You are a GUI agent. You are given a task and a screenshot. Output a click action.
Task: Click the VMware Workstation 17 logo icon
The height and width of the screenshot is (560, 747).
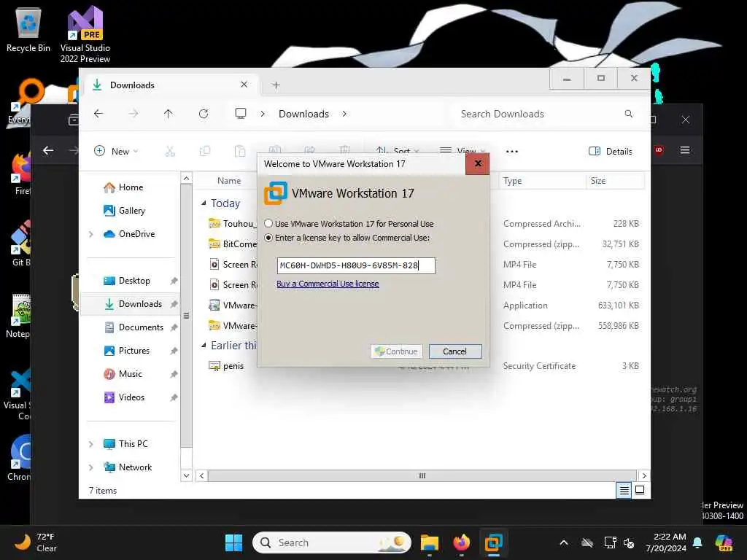click(x=275, y=193)
